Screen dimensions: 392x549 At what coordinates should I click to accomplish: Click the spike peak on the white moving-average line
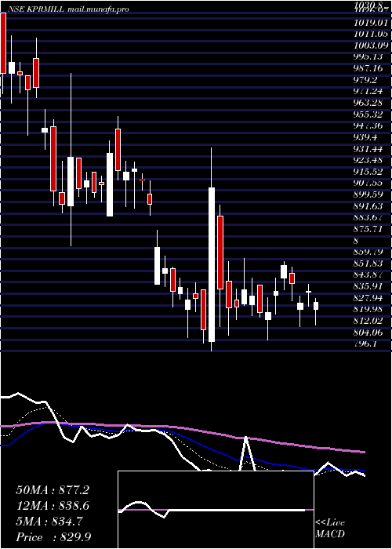tap(246, 437)
